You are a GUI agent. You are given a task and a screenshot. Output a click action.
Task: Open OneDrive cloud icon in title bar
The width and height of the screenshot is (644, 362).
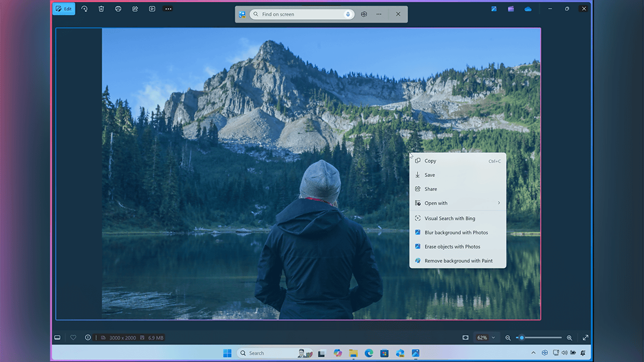pos(528,9)
